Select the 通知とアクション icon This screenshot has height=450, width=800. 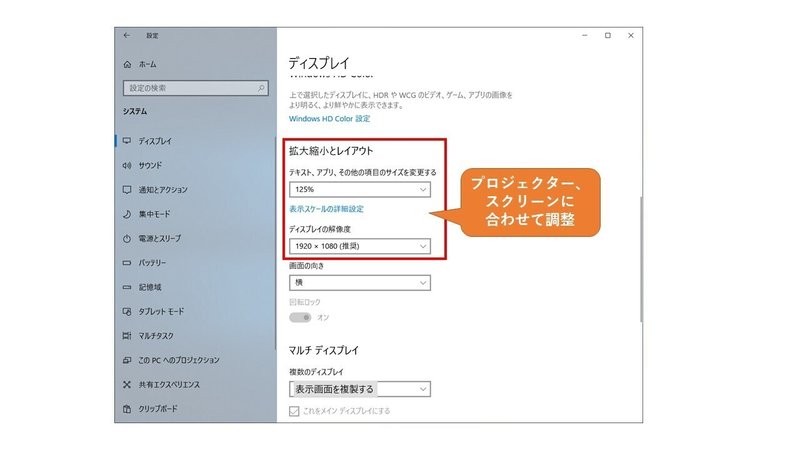point(127,190)
